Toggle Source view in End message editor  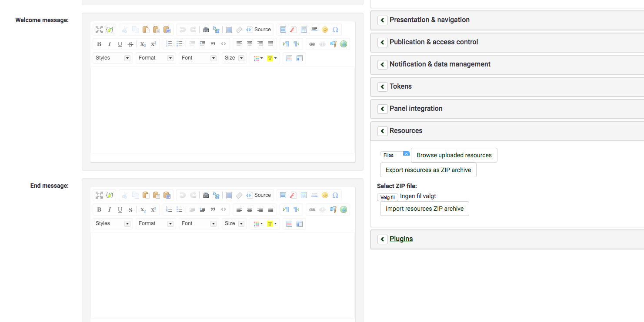(259, 195)
